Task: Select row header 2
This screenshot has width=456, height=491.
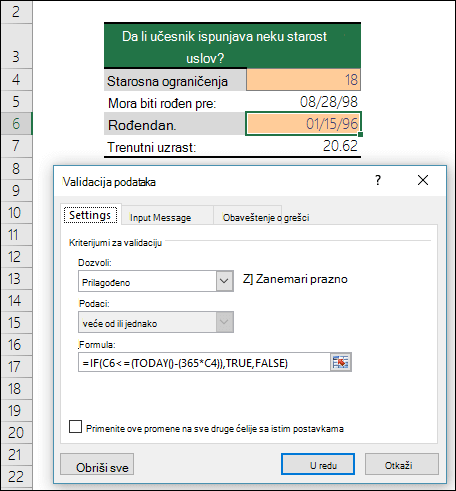Action: point(16,12)
